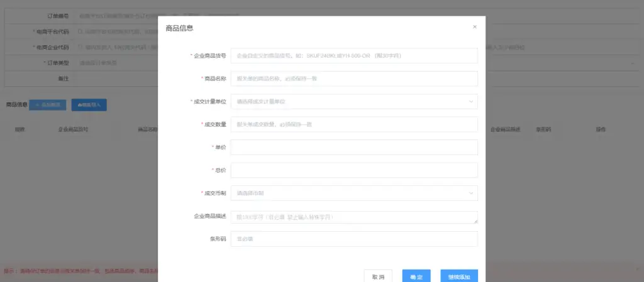Screen dimensions: 644x282
Task: Click the 批量导入 upload button
Action: coord(89,105)
